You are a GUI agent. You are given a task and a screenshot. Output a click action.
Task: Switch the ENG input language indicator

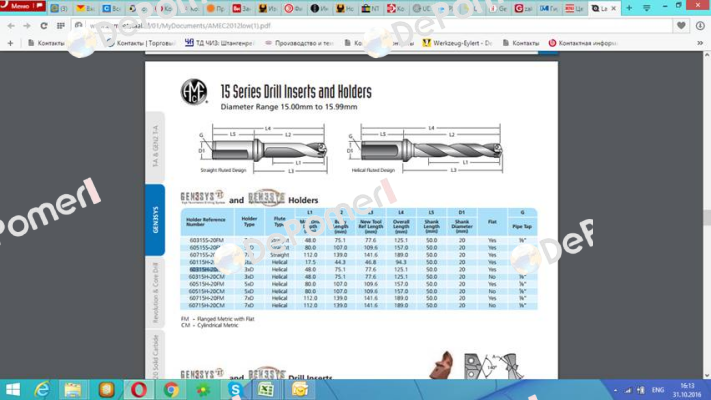coord(658,390)
